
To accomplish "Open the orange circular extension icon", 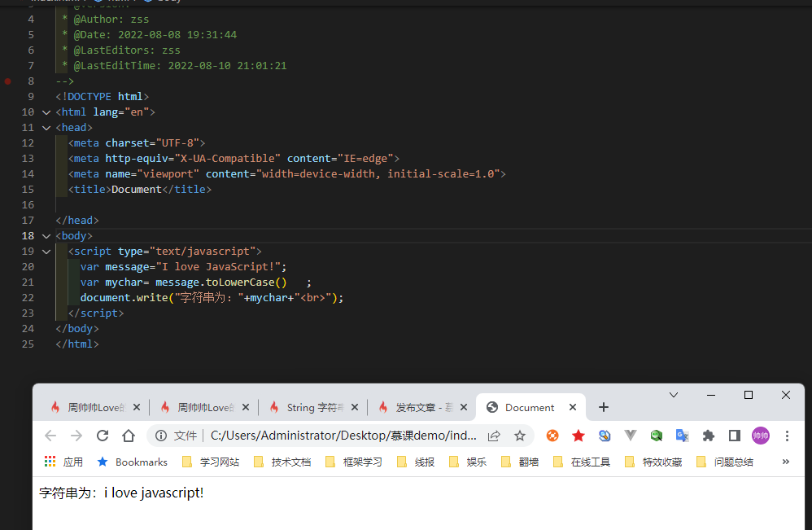I will tap(552, 436).
